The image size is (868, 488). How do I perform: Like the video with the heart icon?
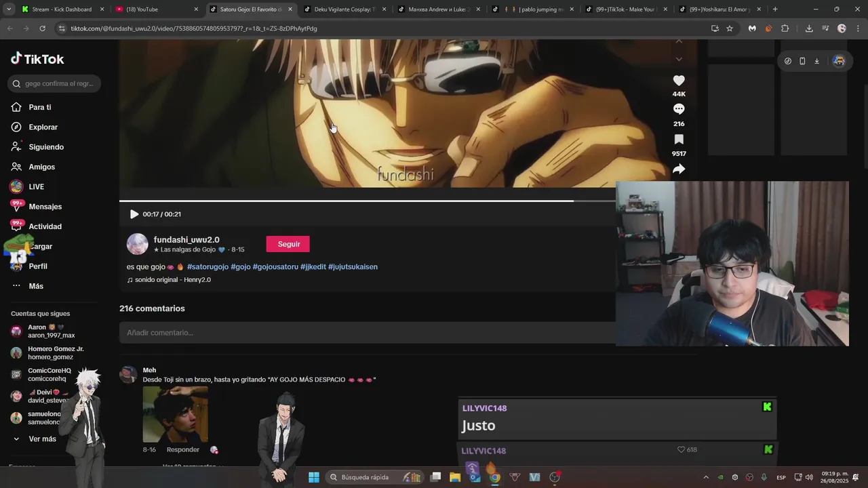(x=679, y=81)
